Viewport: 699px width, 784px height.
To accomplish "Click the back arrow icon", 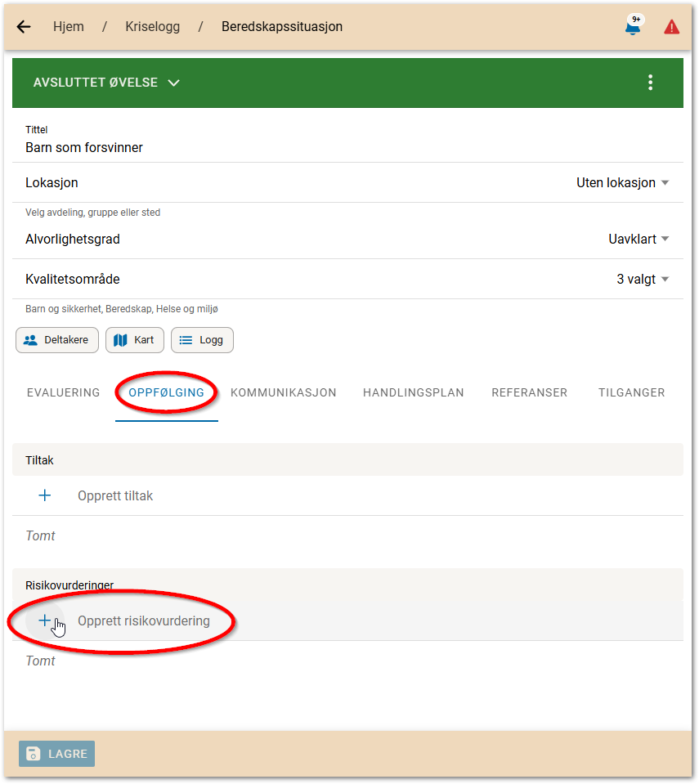I will (x=24, y=27).
